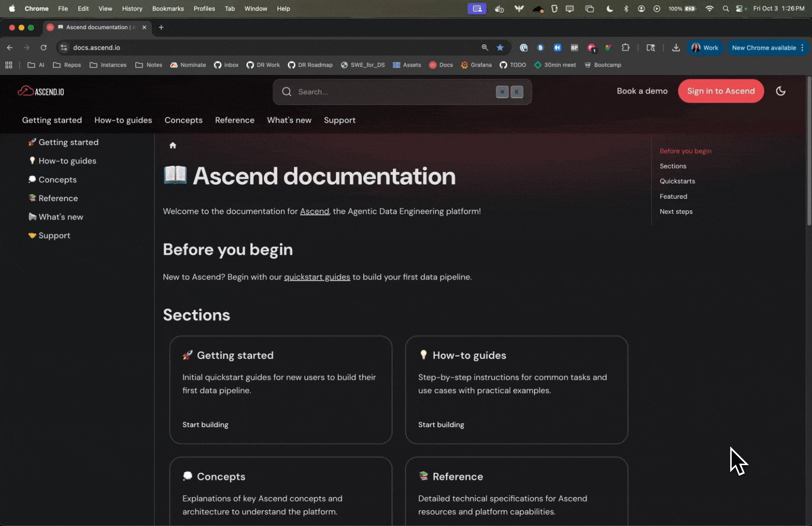Open Support in the left sidebar
812x526 pixels.
click(49, 236)
